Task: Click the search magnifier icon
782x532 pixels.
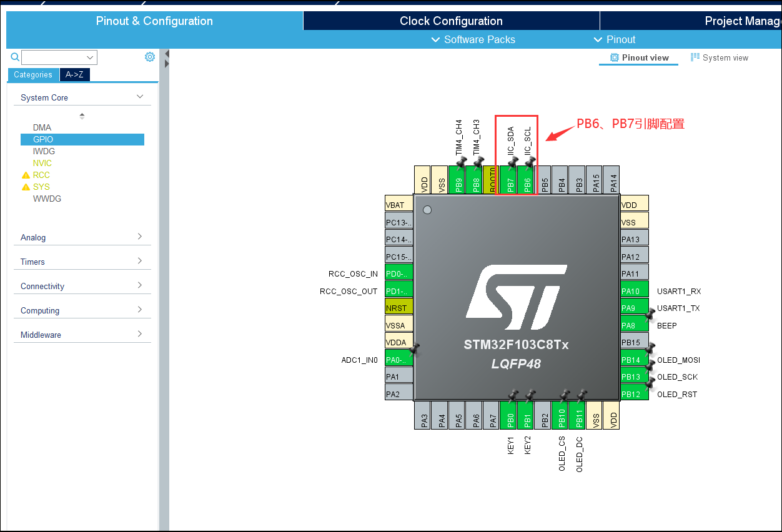Action: pyautogui.click(x=15, y=57)
